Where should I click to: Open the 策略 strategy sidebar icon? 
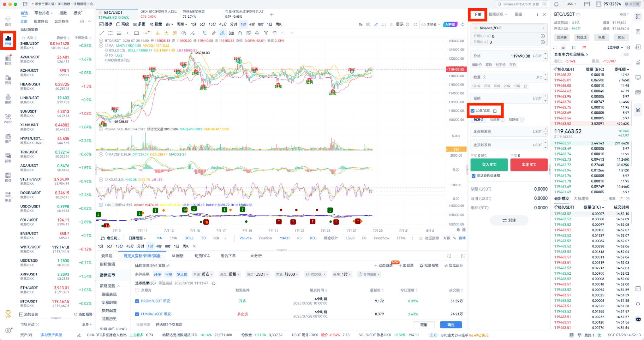click(8, 99)
